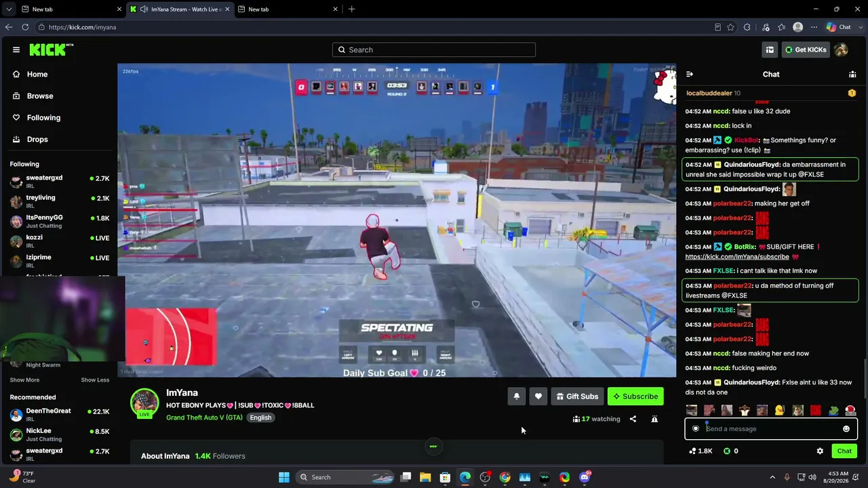Open the emoji picker in chat input
Viewport: 868px width, 488px height.
(846, 428)
